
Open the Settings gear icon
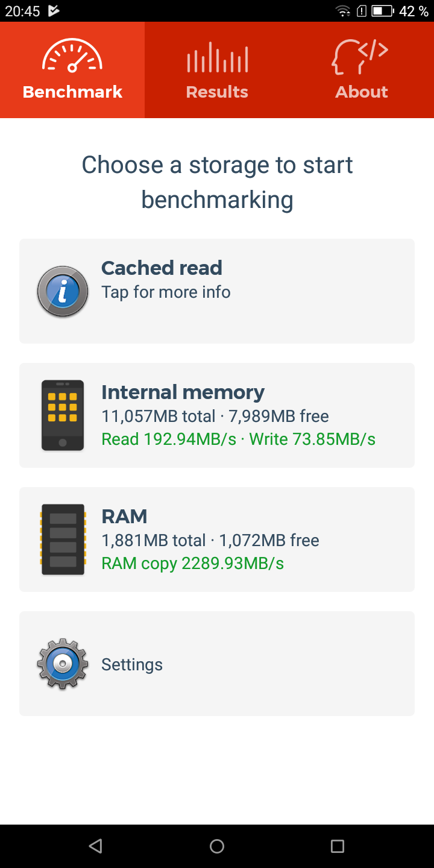(63, 664)
